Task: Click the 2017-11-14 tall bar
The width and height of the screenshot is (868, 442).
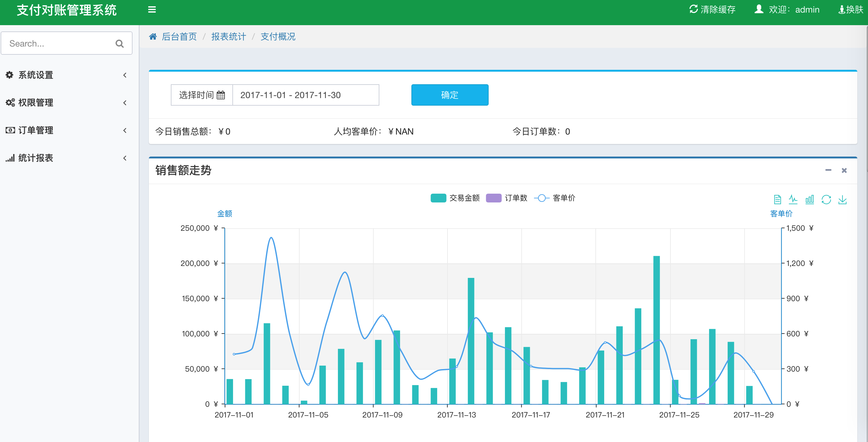Action: pyautogui.click(x=471, y=341)
